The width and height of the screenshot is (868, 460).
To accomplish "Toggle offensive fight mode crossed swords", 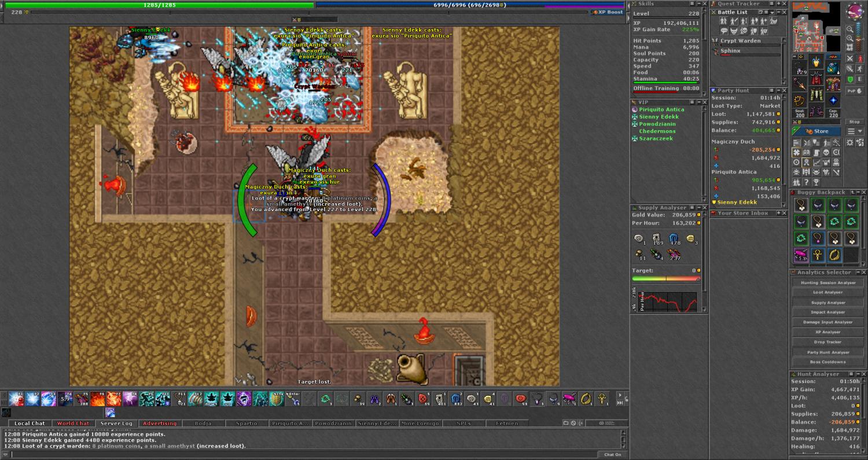I will 849,58.
